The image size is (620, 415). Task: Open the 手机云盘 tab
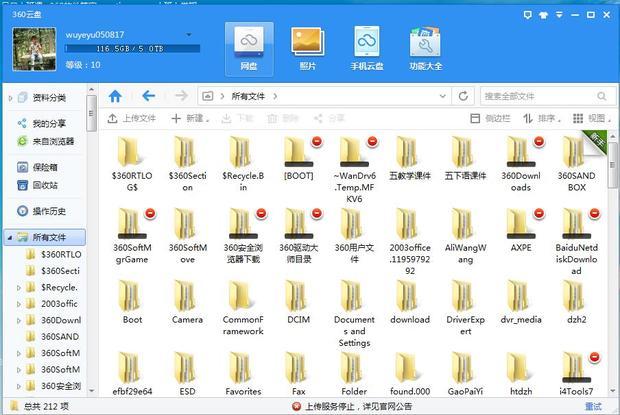point(367,49)
